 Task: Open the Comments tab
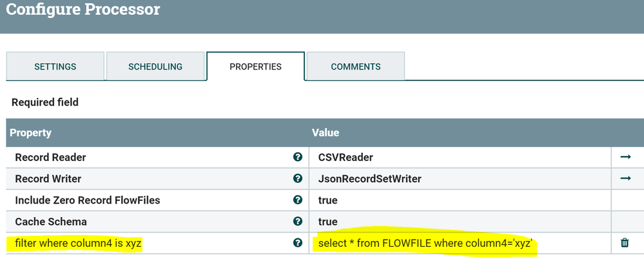[x=356, y=66]
